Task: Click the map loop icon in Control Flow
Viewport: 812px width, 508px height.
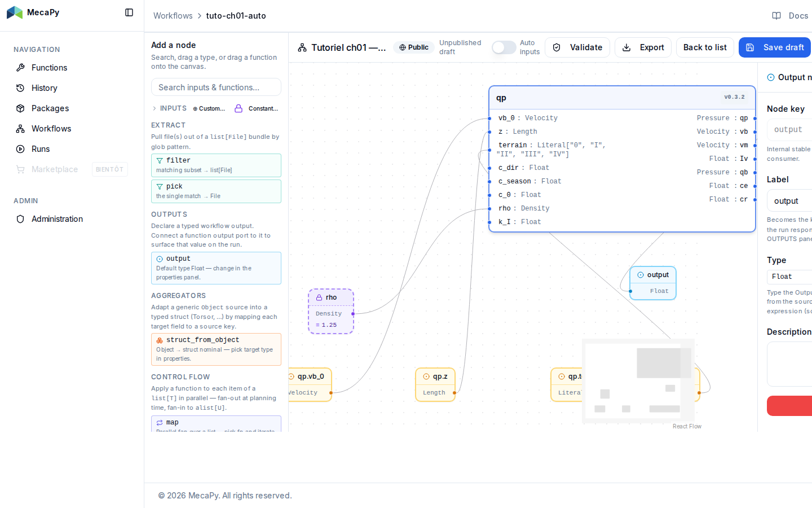Action: click(x=160, y=423)
